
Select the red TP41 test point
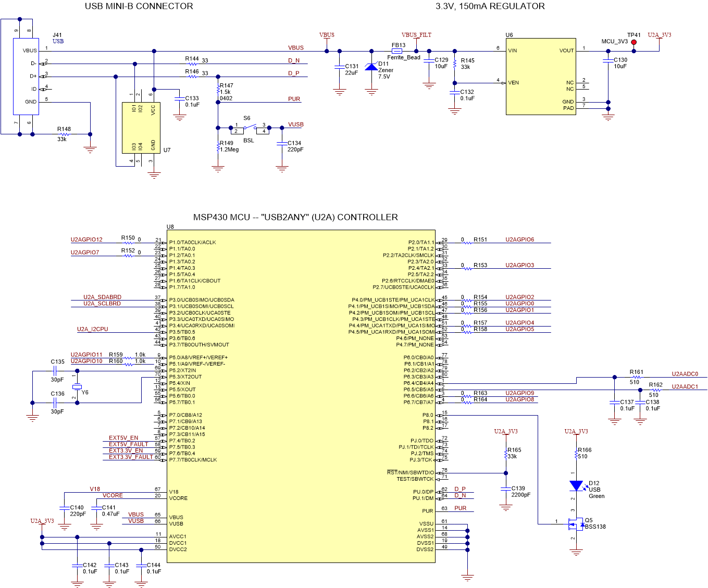(x=634, y=43)
